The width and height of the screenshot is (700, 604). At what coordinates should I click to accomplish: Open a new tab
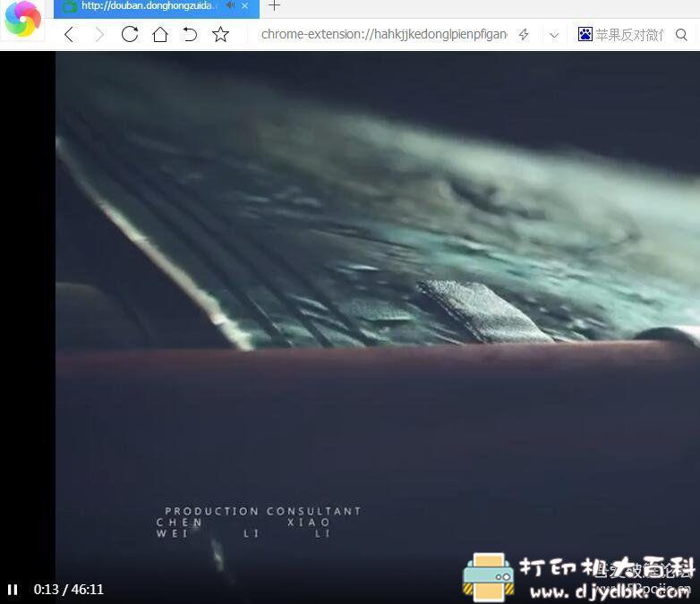pos(274,5)
